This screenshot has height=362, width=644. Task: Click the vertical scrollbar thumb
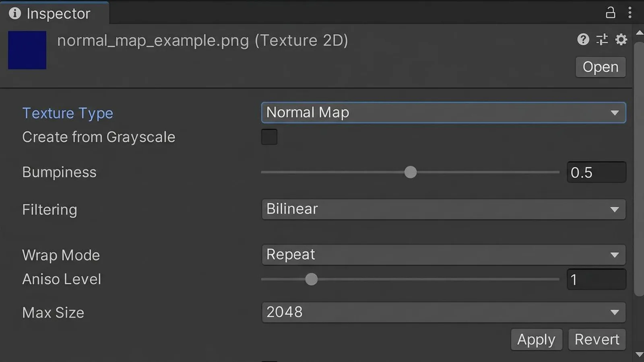tap(639, 168)
